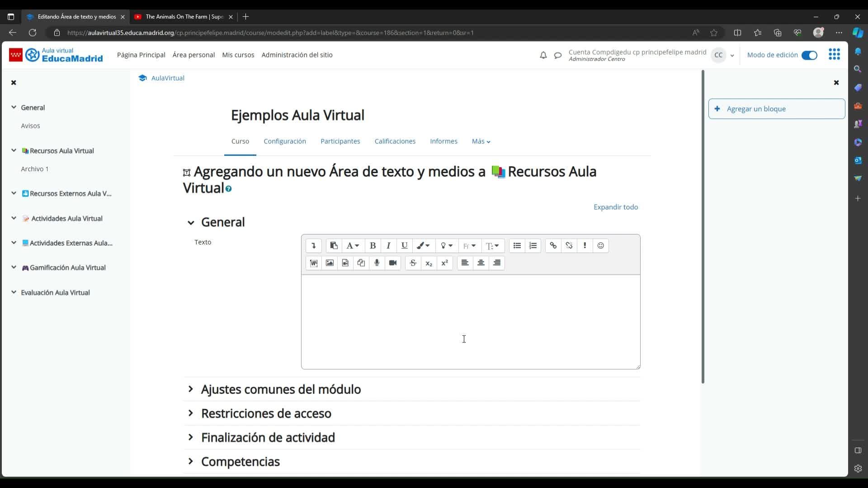The image size is (868, 488).
Task: Disable Modo de edición switch
Action: 809,55
